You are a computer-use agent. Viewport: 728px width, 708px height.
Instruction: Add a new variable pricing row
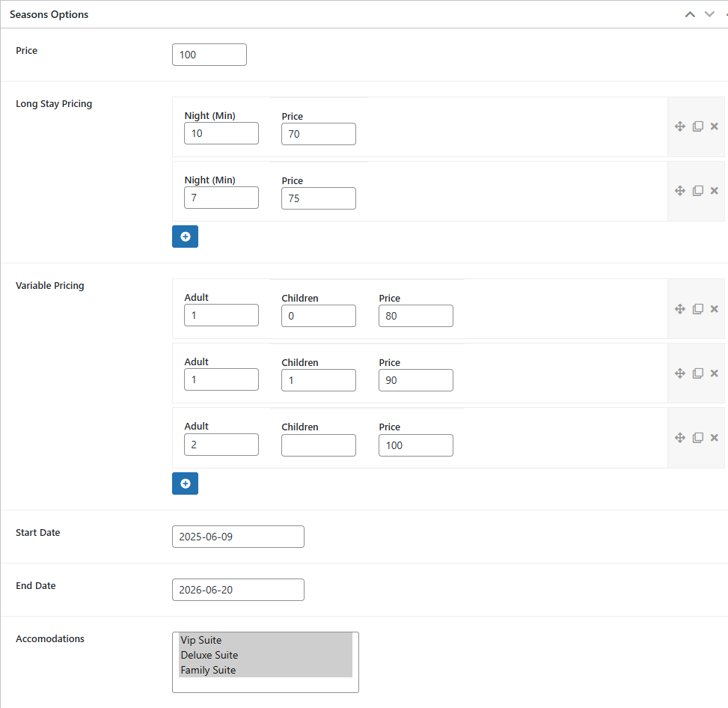coord(186,483)
